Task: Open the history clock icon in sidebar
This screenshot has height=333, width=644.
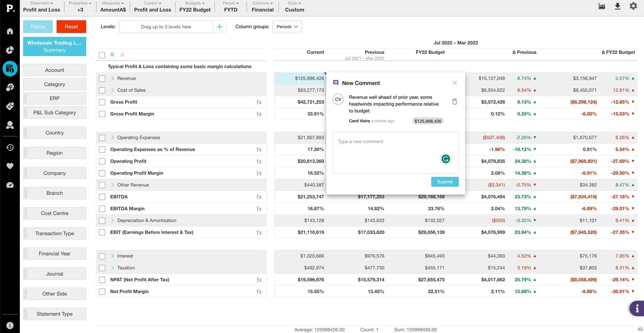Action: click(x=10, y=147)
